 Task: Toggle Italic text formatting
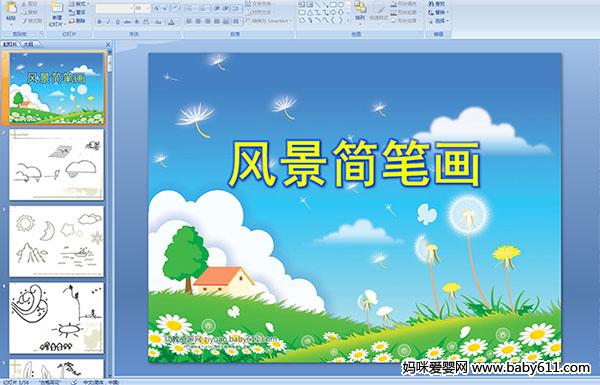pyautogui.click(x=108, y=22)
